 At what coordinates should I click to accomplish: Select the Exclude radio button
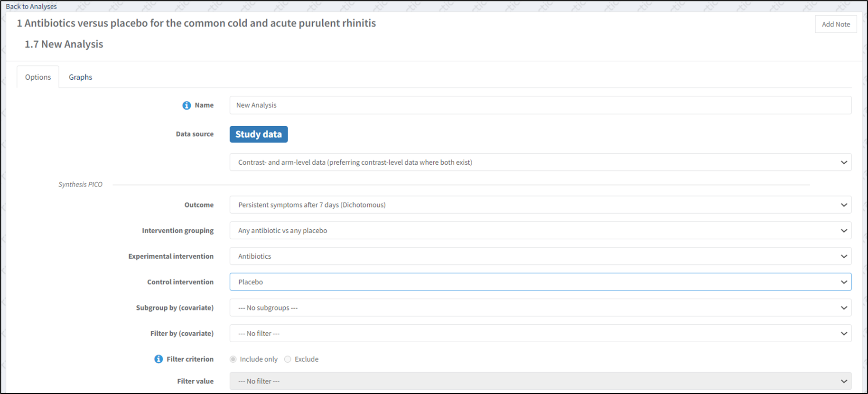tap(288, 359)
